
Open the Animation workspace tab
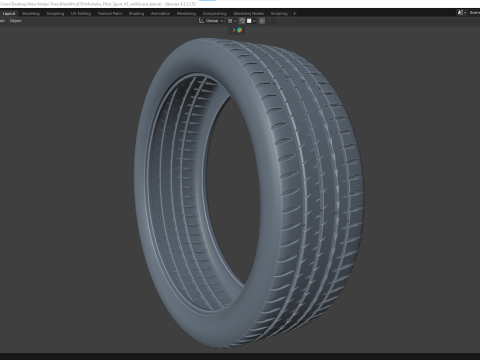click(x=160, y=14)
